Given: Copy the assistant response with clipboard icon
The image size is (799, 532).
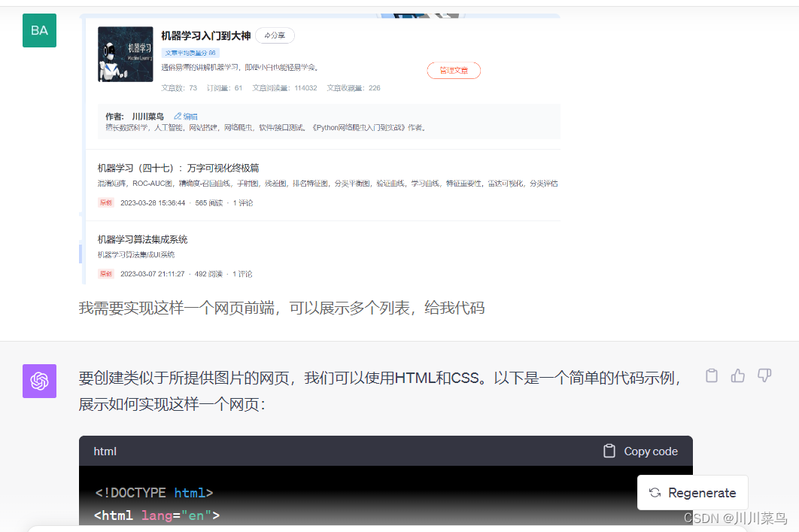Looking at the screenshot, I should pyautogui.click(x=712, y=376).
